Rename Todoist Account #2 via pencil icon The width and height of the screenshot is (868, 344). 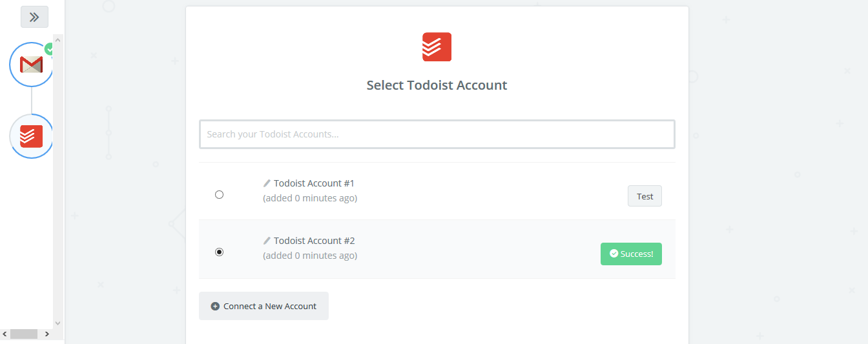point(267,241)
